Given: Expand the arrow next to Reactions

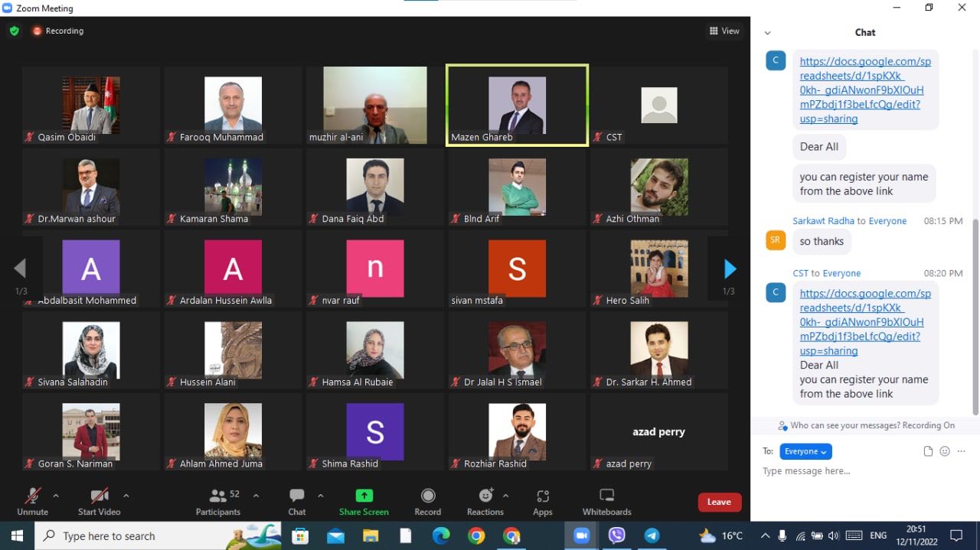Looking at the screenshot, I should coord(505,496).
